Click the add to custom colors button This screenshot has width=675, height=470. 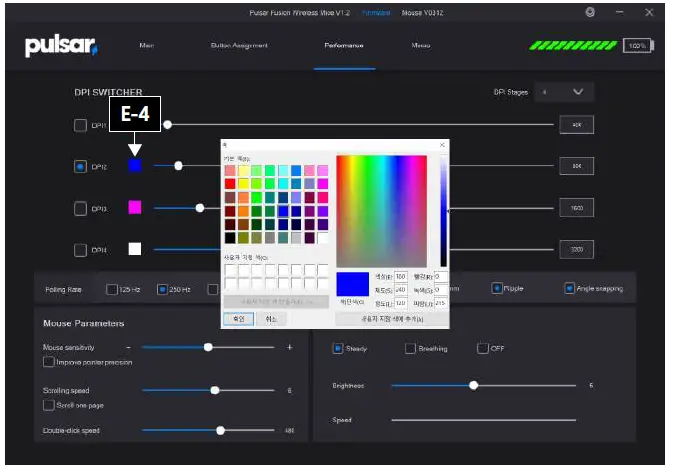click(x=392, y=319)
